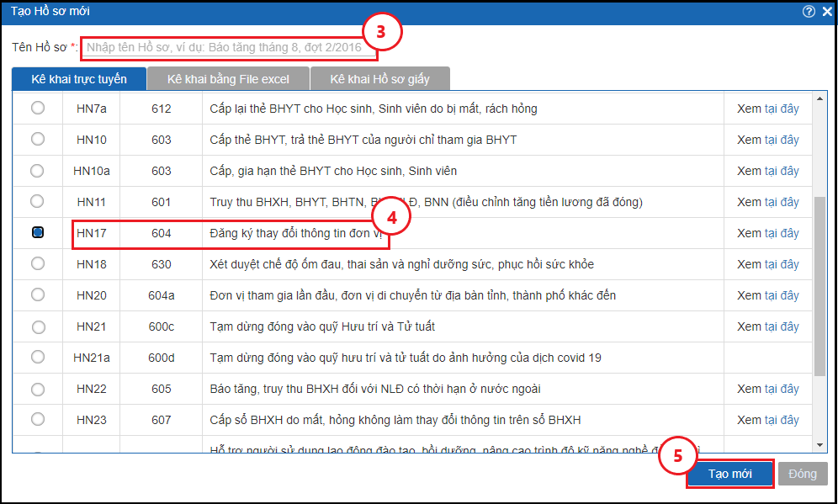
Task: Open the Kê khai Hồ sơ giấy tab
Action: point(379,79)
